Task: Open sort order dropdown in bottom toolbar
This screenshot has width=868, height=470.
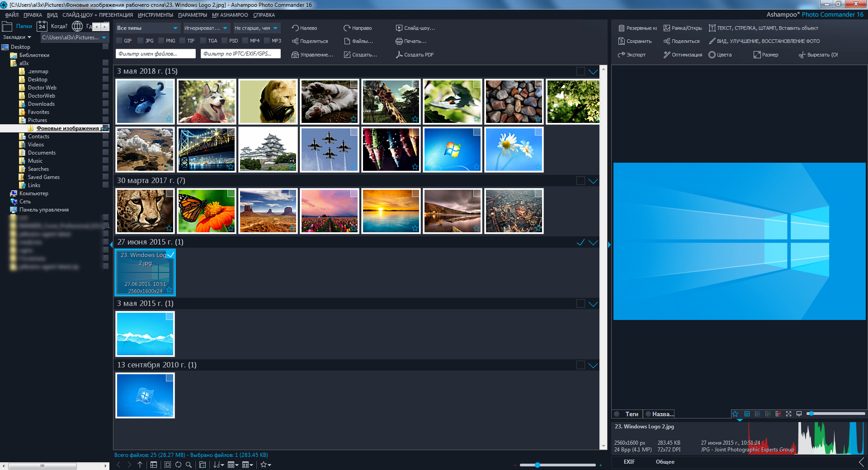Action: coord(219,465)
